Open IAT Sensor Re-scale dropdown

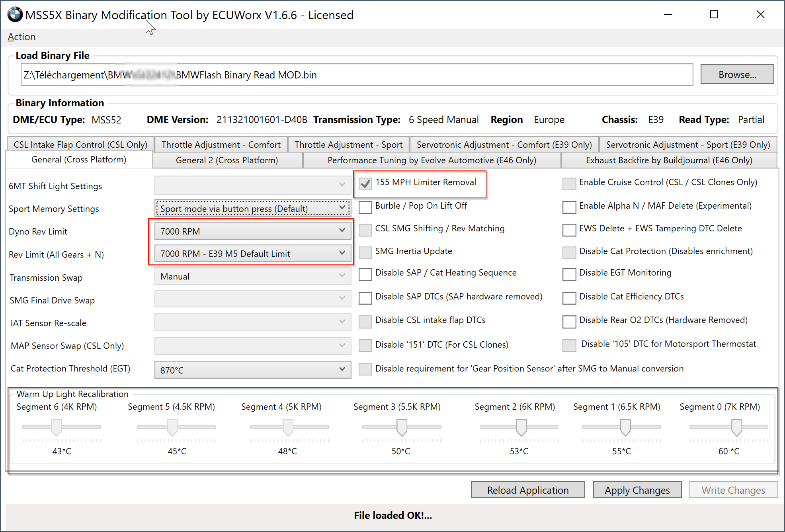coord(253,322)
